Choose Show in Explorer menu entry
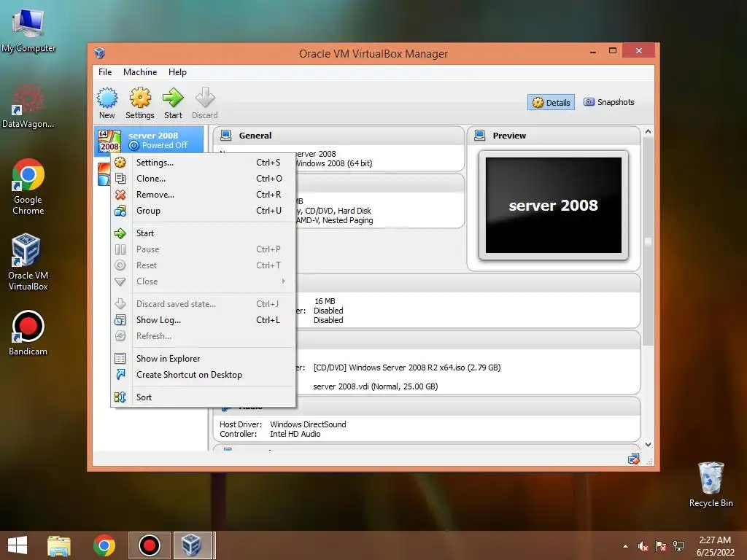 pos(203,359)
